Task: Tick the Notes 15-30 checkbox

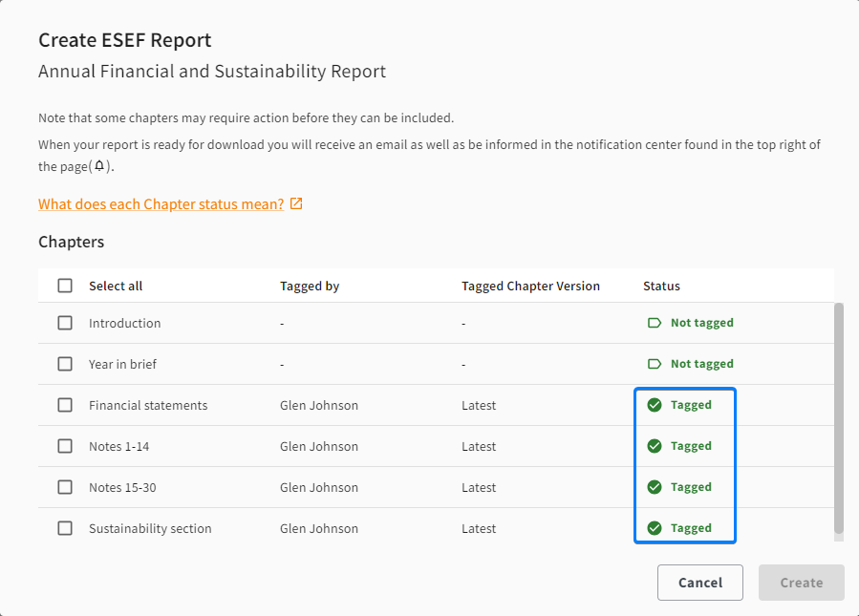Action: tap(65, 487)
